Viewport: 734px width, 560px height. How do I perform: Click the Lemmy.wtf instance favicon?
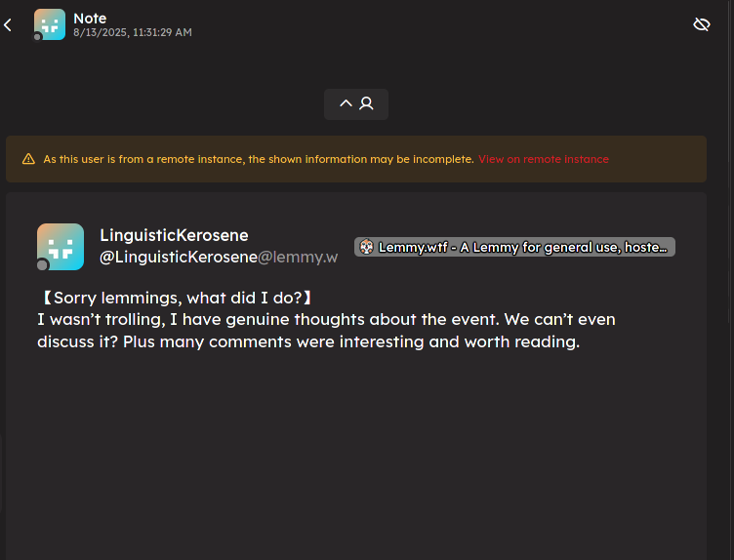[367, 247]
